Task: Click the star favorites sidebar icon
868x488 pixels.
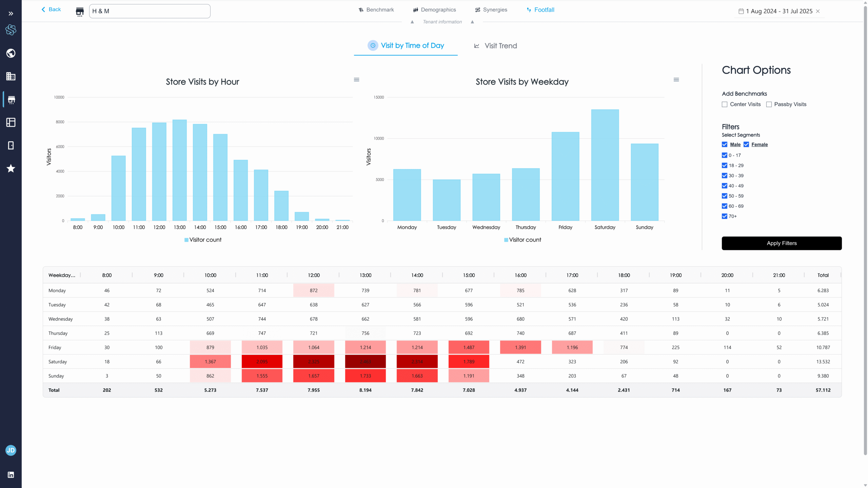Action: click(11, 168)
